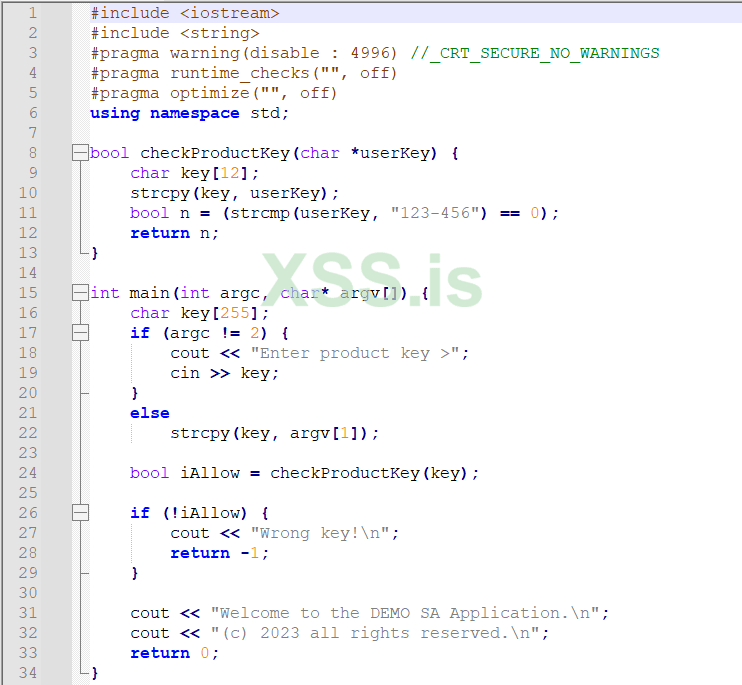Click closing brace on line 34
Image resolution: width=742 pixels, height=685 pixels.
[x=95, y=673]
